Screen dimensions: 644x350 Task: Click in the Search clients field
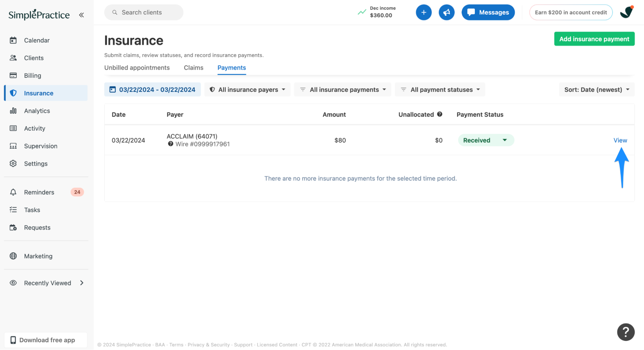coord(144,12)
